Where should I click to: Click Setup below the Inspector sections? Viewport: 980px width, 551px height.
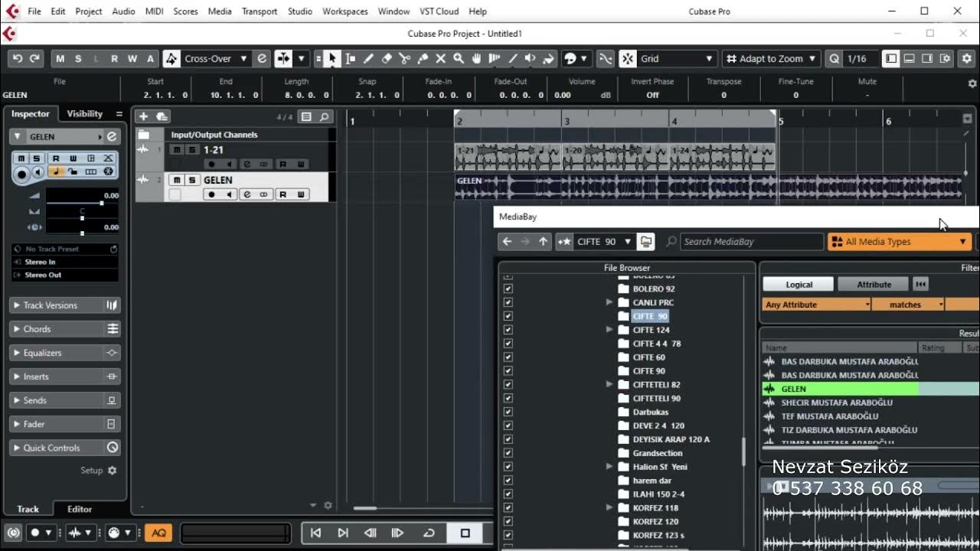(99, 471)
